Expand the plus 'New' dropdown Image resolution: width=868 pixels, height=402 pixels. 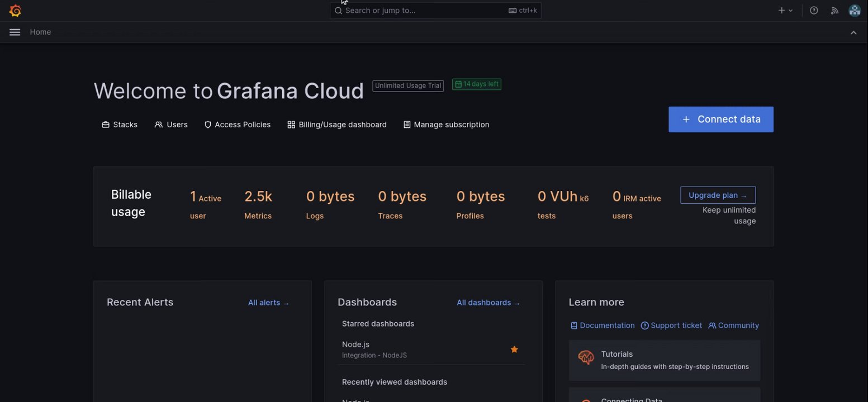pos(785,11)
